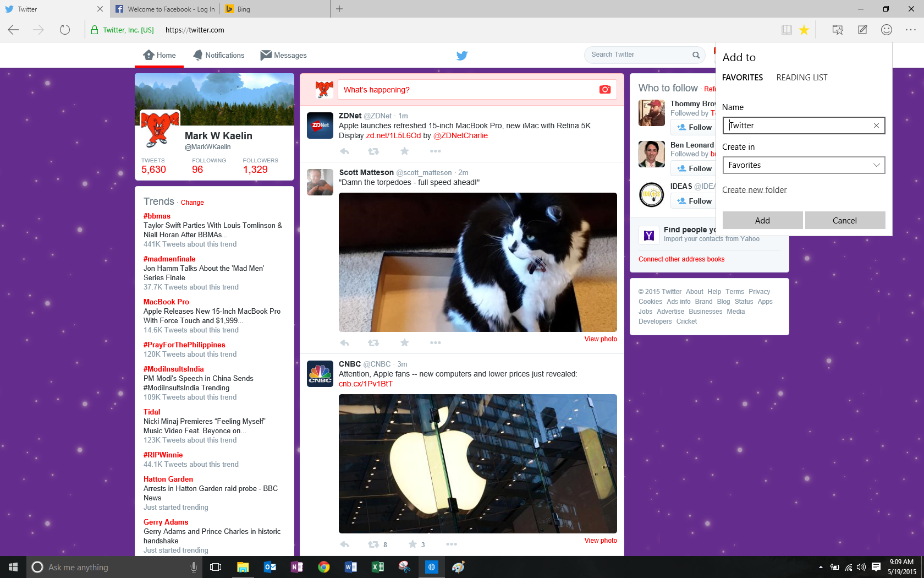Retweet CNBC's Apple tweet
Image resolution: width=924 pixels, height=578 pixels.
373,544
